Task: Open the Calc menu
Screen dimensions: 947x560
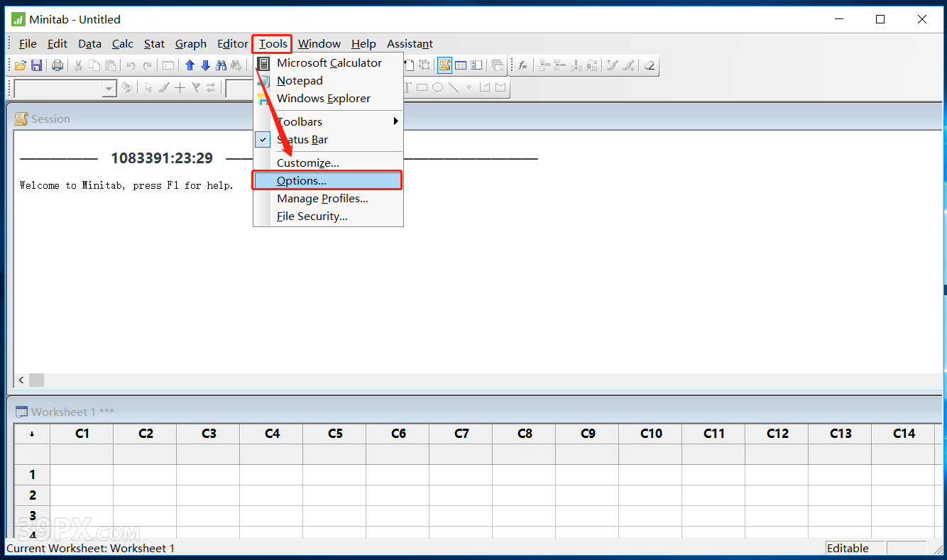Action: (x=123, y=43)
